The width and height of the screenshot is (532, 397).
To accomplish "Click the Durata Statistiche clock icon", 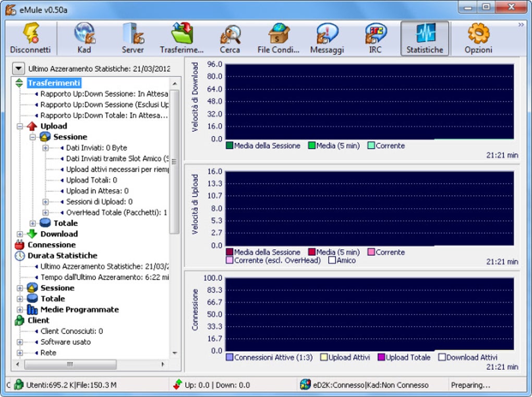I will pos(20,256).
